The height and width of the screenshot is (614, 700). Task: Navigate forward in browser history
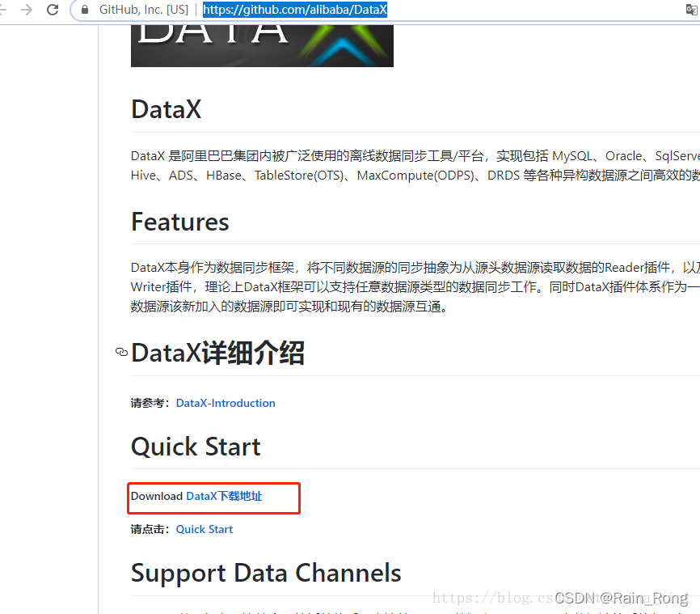27,10
